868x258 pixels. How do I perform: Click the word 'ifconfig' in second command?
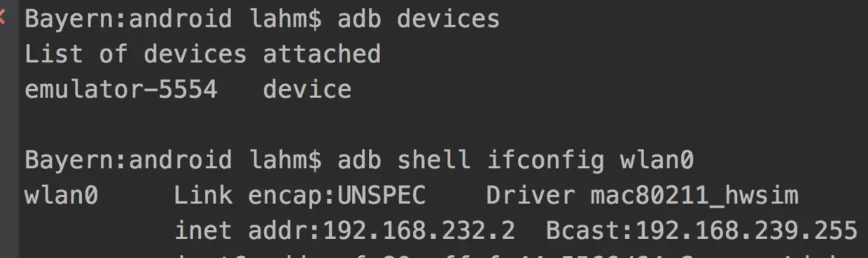545,161
